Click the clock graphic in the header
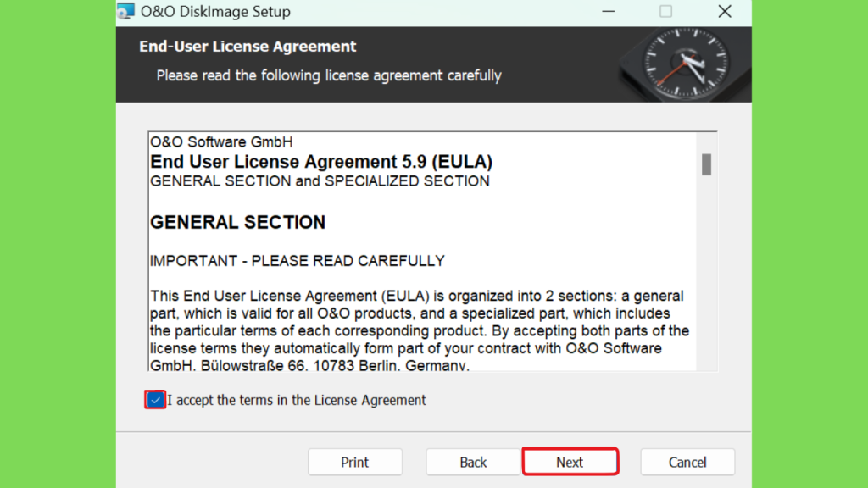Viewport: 868px width, 488px height. 684,64
